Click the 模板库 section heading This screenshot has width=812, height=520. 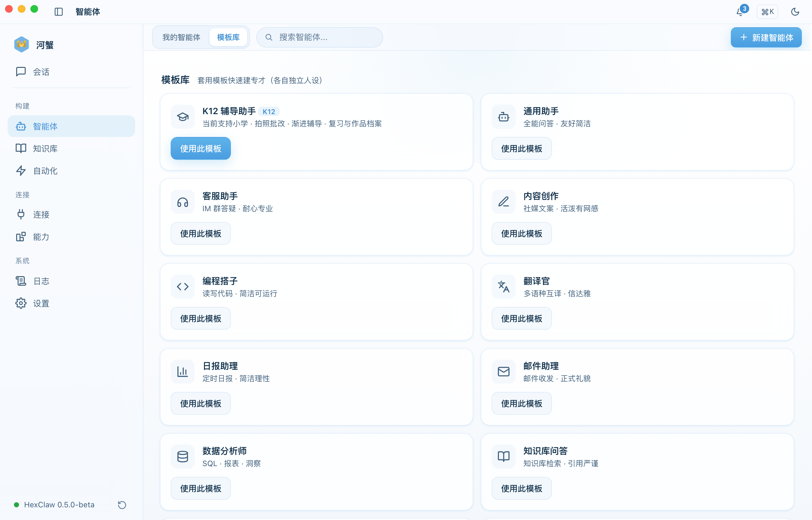[175, 80]
